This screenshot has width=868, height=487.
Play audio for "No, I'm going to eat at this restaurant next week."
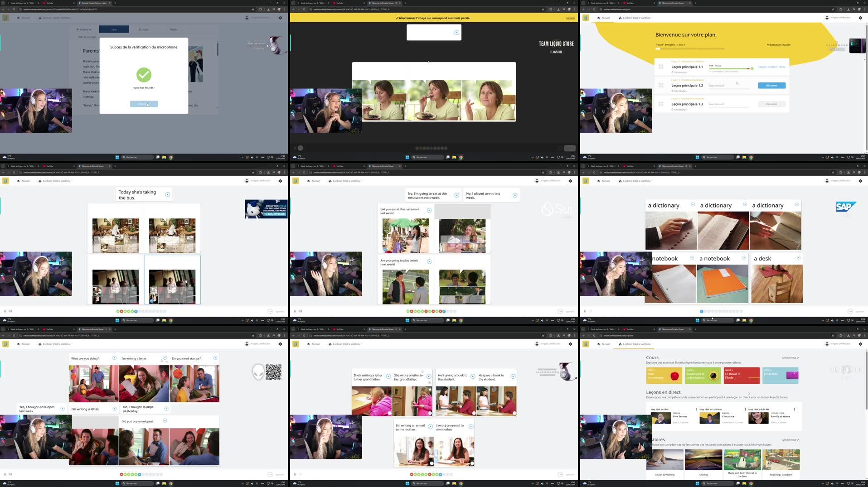tap(456, 195)
